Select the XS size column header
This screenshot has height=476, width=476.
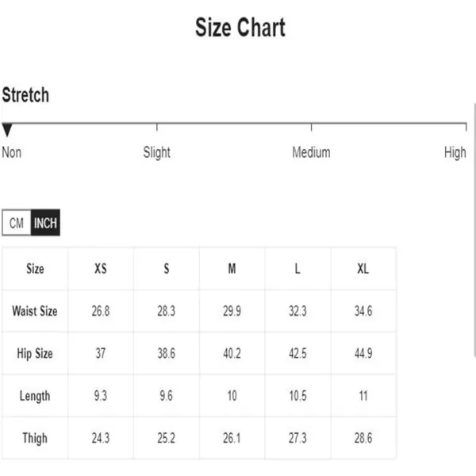(x=101, y=268)
